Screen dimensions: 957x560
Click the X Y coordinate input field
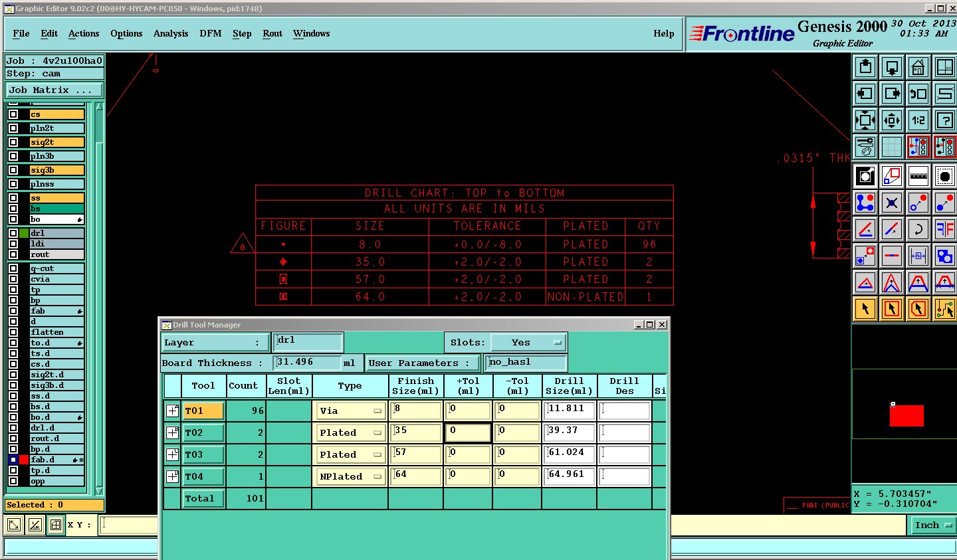[x=130, y=525]
